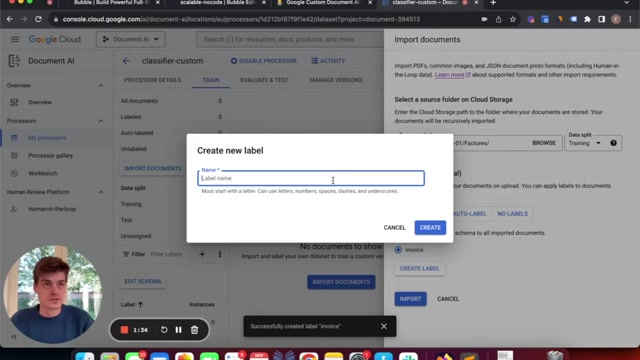Stop the screen recording with red square
The image size is (640, 360).
124,330
